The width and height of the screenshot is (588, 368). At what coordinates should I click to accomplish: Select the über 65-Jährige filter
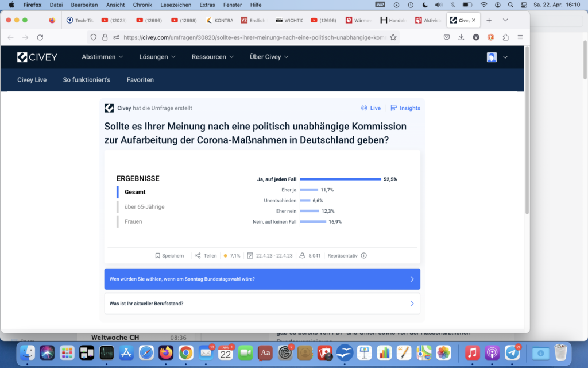coord(144,206)
